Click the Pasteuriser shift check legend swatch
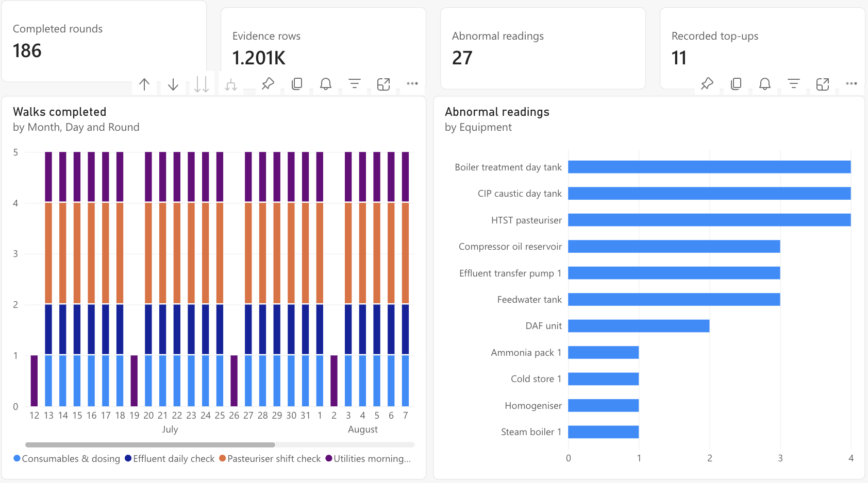The image size is (868, 483). tap(223, 458)
